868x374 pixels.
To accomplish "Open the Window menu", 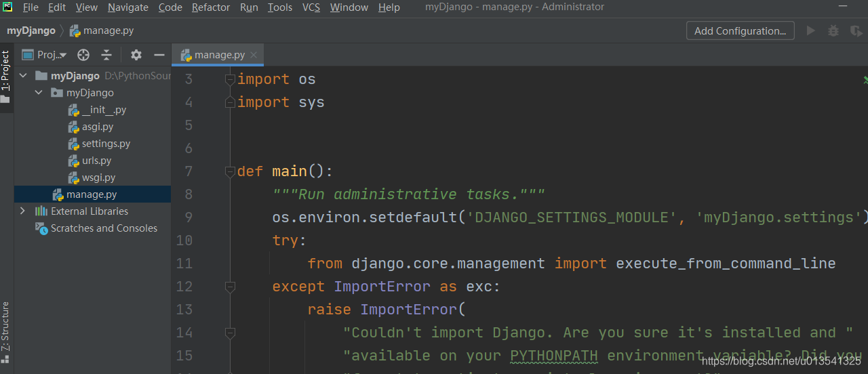I will [x=349, y=7].
